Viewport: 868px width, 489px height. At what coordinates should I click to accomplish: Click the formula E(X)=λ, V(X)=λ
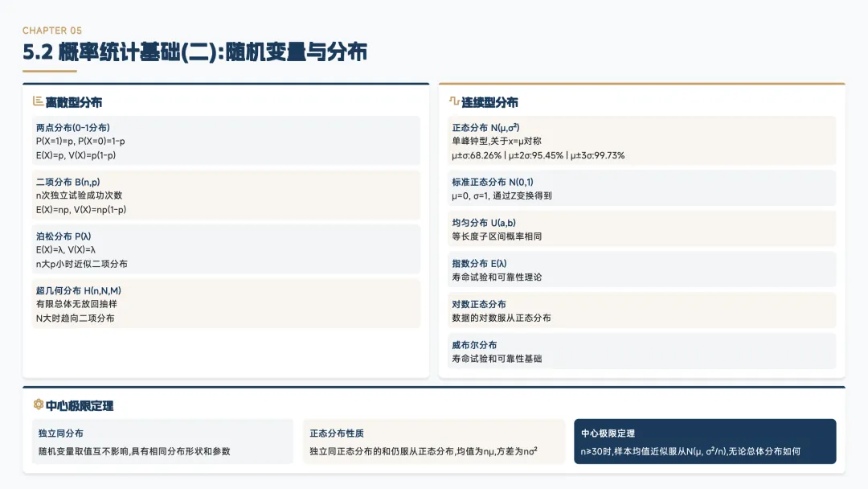tap(65, 250)
